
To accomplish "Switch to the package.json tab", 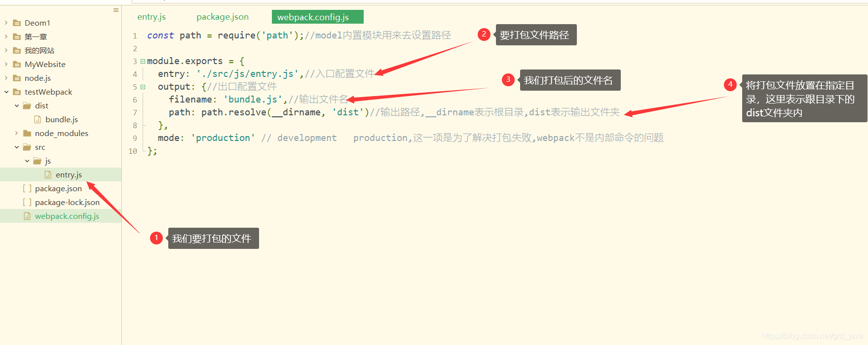I will click(x=223, y=17).
